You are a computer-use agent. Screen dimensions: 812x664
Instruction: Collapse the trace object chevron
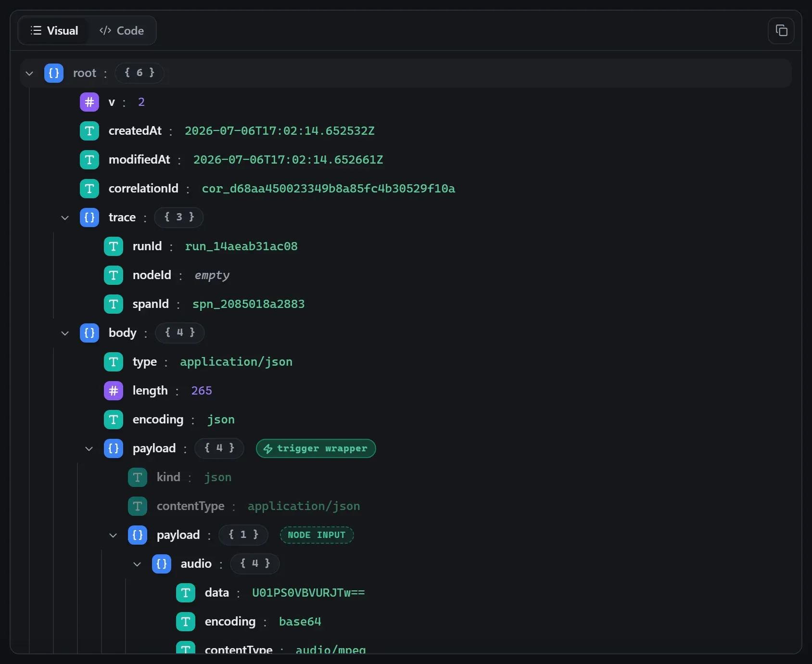coord(65,217)
